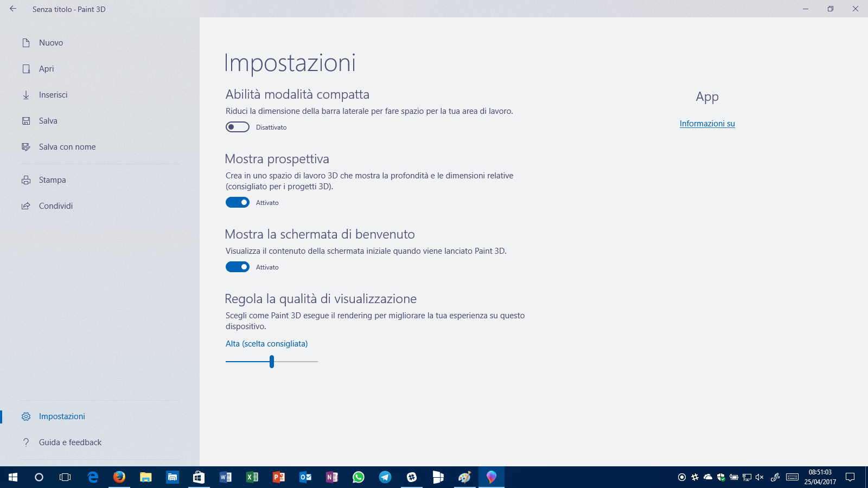868x488 pixels.
Task: Turn off the Mostra prospettiva toggle
Action: coord(238,202)
